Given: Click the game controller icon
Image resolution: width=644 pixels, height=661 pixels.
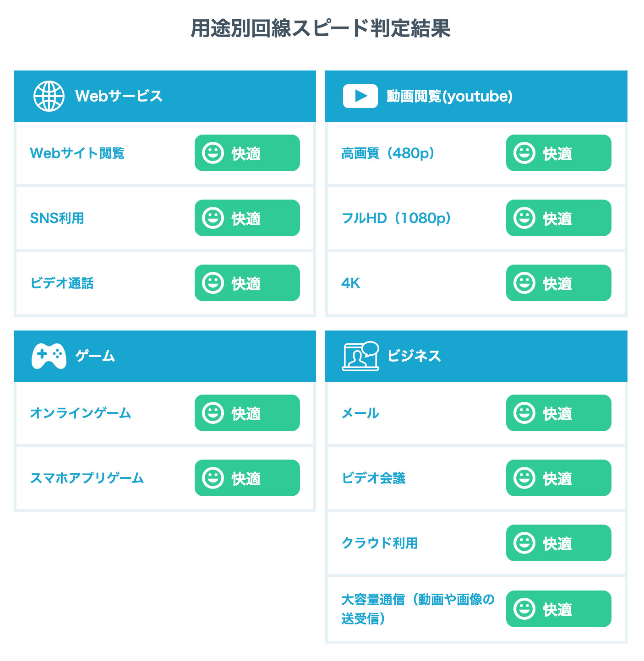Looking at the screenshot, I should [x=49, y=356].
